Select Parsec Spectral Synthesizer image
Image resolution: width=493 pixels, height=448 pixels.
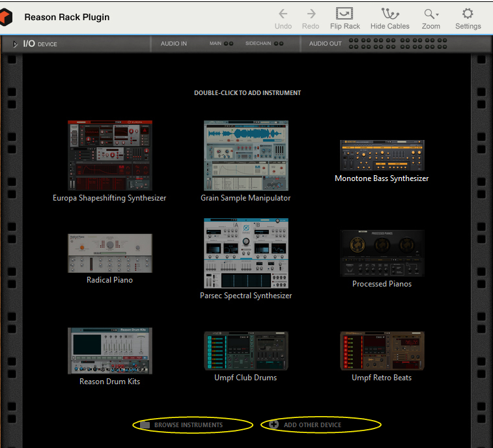point(246,253)
